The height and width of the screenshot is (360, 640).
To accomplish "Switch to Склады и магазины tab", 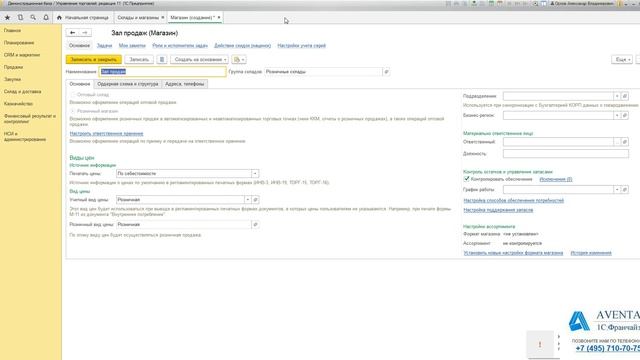I will pos(138,18).
